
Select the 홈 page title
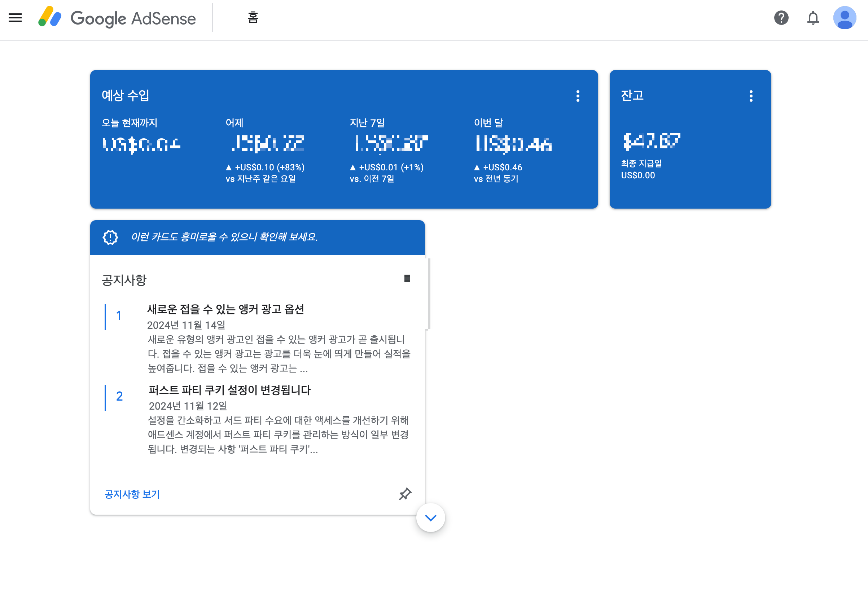pos(253,18)
